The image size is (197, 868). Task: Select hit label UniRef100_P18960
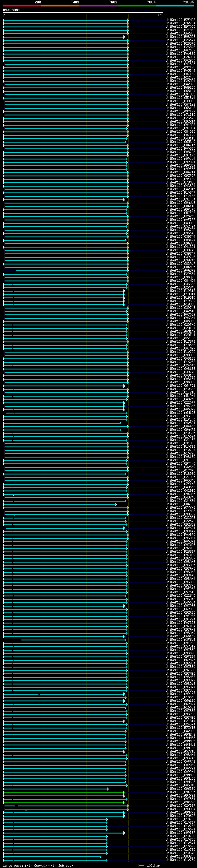pyautogui.click(x=180, y=474)
